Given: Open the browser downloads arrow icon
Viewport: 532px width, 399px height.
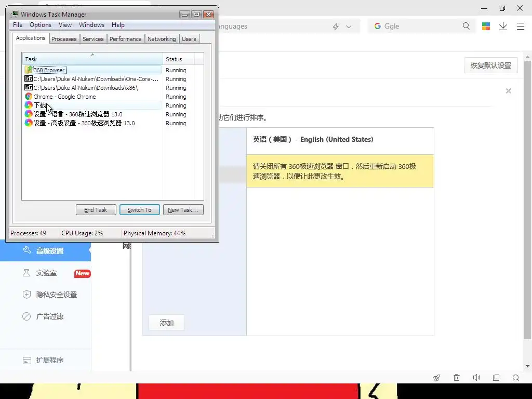Looking at the screenshot, I should pyautogui.click(x=503, y=26).
